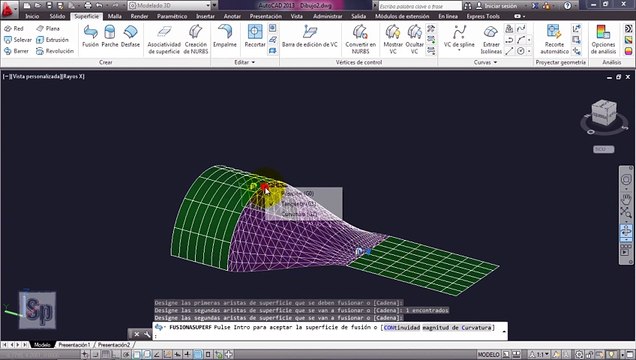
Task: Open command line customize wrench
Action: pos(146,334)
